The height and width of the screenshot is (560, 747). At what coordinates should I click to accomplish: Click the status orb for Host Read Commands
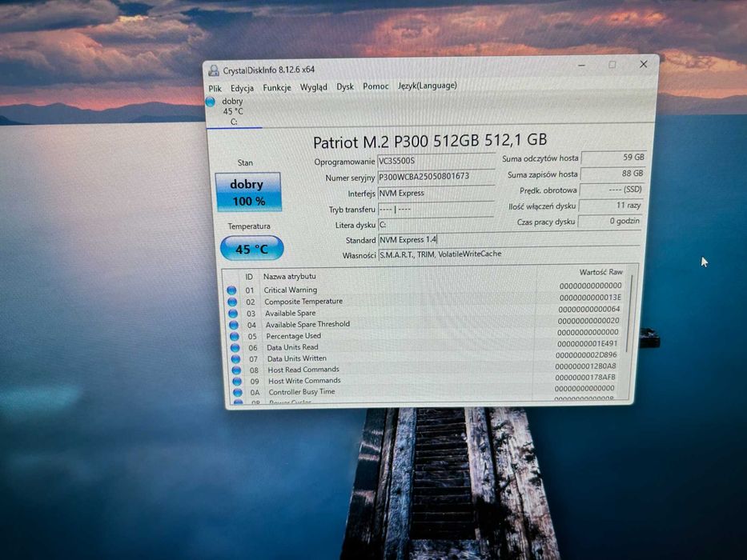(x=236, y=370)
